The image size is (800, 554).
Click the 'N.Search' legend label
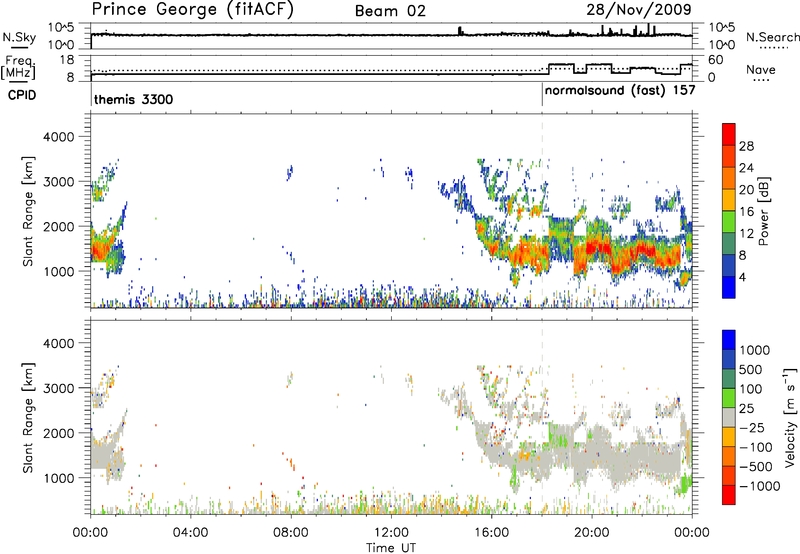[x=772, y=37]
